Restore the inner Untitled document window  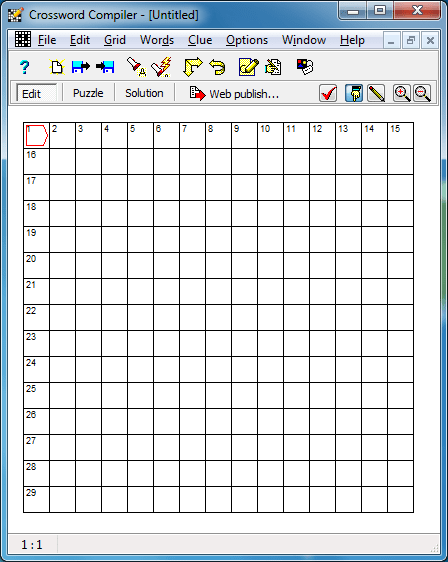point(411,40)
